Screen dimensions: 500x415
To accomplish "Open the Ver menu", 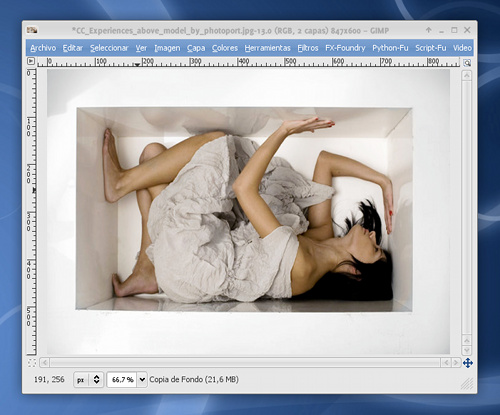I will 141,48.
